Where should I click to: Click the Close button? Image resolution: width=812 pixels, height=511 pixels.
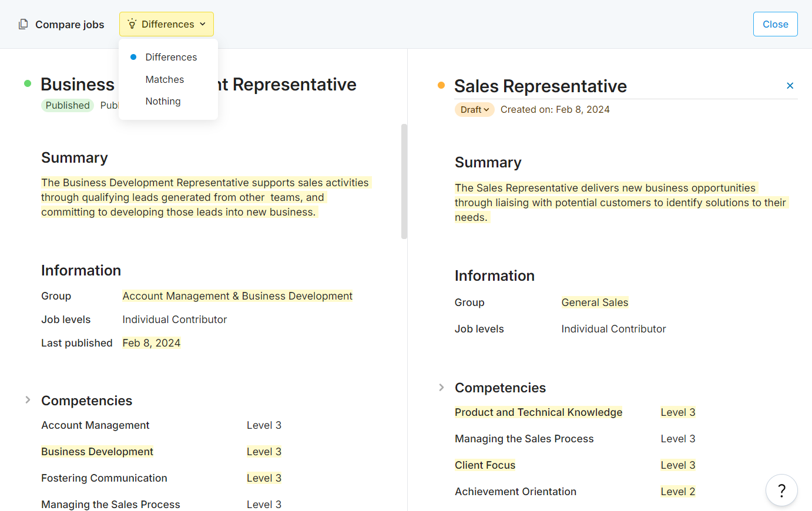pyautogui.click(x=775, y=24)
